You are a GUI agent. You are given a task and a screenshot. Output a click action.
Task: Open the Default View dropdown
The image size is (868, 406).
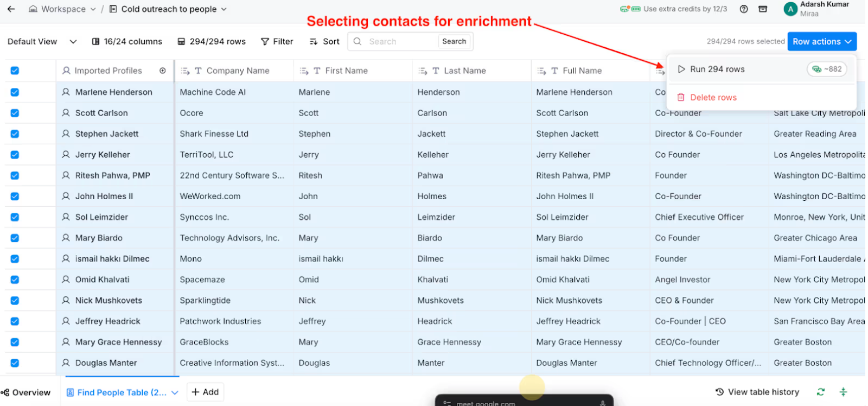click(41, 41)
